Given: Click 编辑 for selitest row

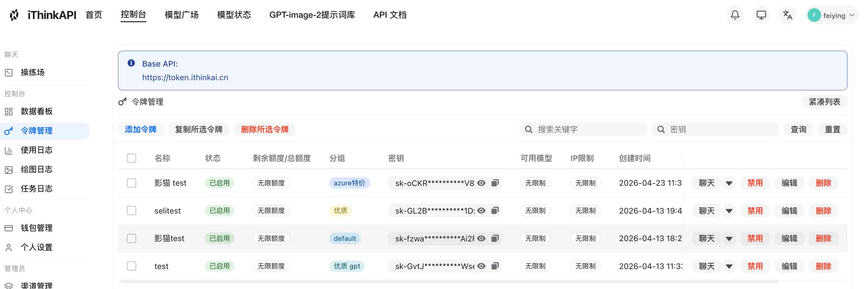Looking at the screenshot, I should tap(789, 211).
